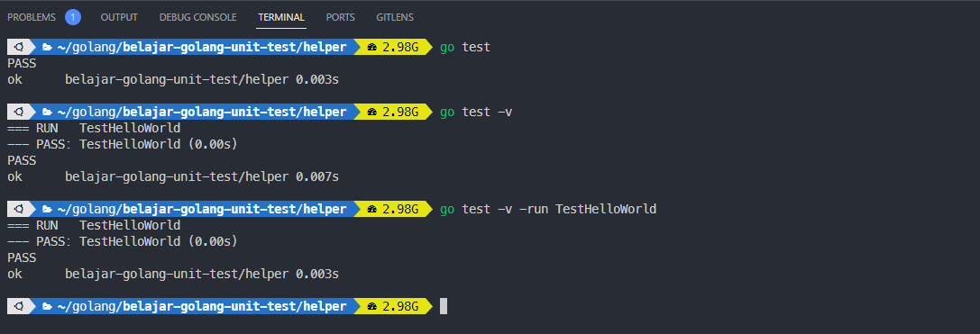Switch to the PORTS tab

coord(341,17)
